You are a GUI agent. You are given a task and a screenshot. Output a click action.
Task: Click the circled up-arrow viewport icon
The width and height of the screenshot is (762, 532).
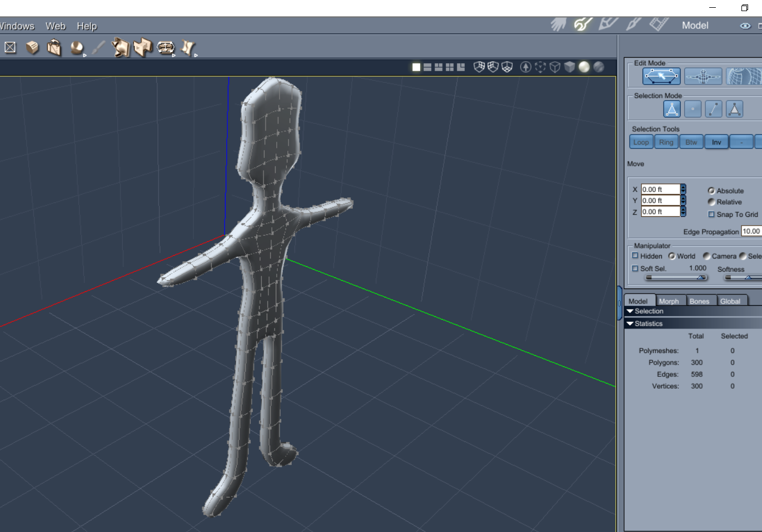pos(526,67)
